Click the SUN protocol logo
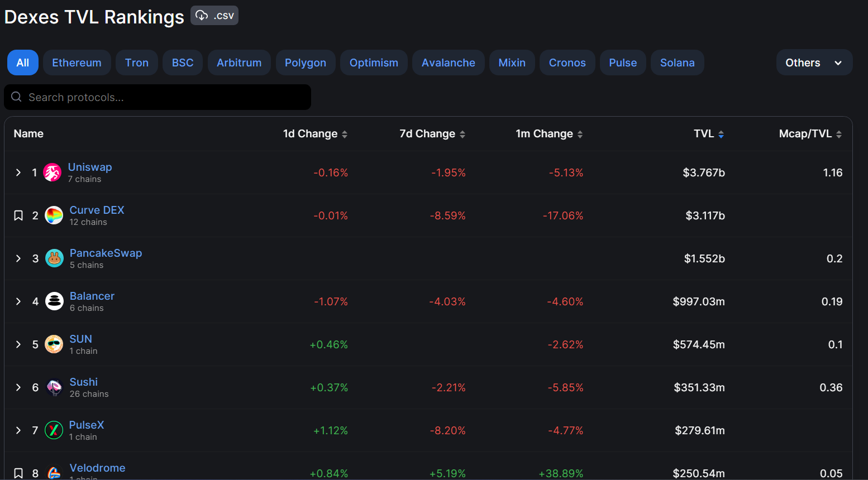The width and height of the screenshot is (868, 480). [54, 344]
